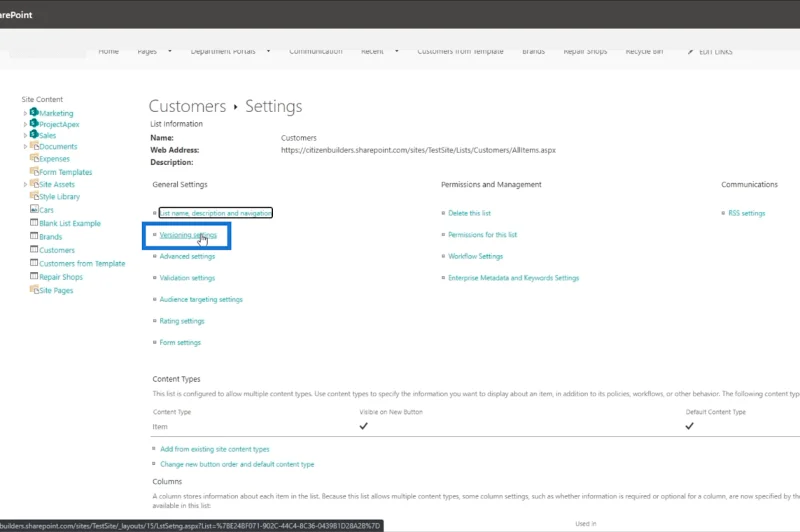800x532 pixels.
Task: Open Permissions for this list
Action: [483, 235]
